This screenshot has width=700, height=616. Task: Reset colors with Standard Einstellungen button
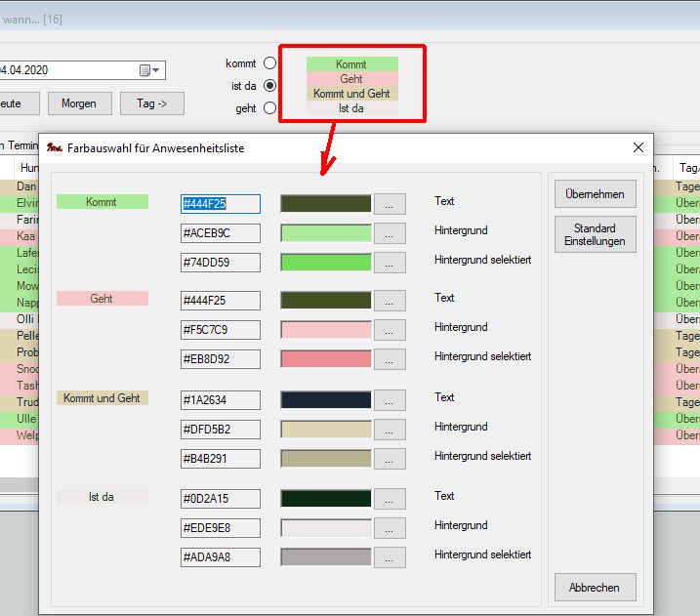(x=595, y=234)
